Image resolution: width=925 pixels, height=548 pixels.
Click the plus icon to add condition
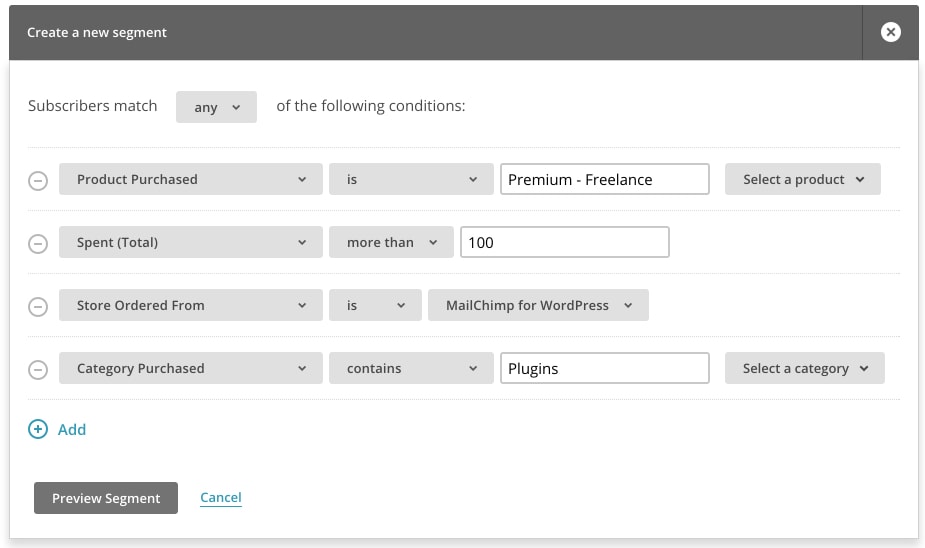tap(38, 429)
